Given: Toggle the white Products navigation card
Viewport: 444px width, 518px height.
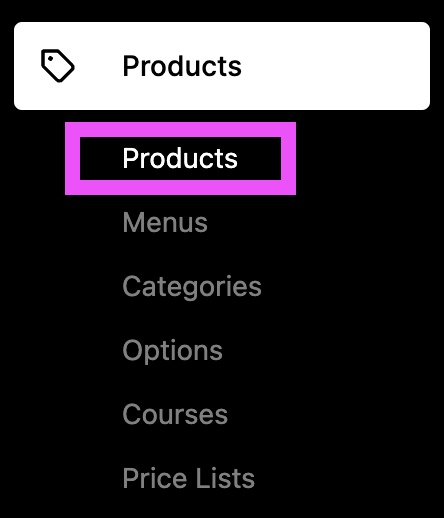Looking at the screenshot, I should [222, 66].
